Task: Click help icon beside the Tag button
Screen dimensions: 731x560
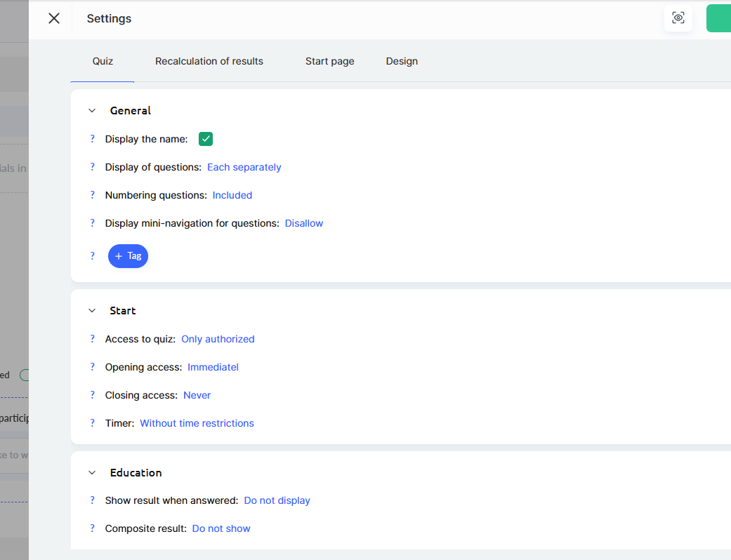Action: click(x=92, y=256)
